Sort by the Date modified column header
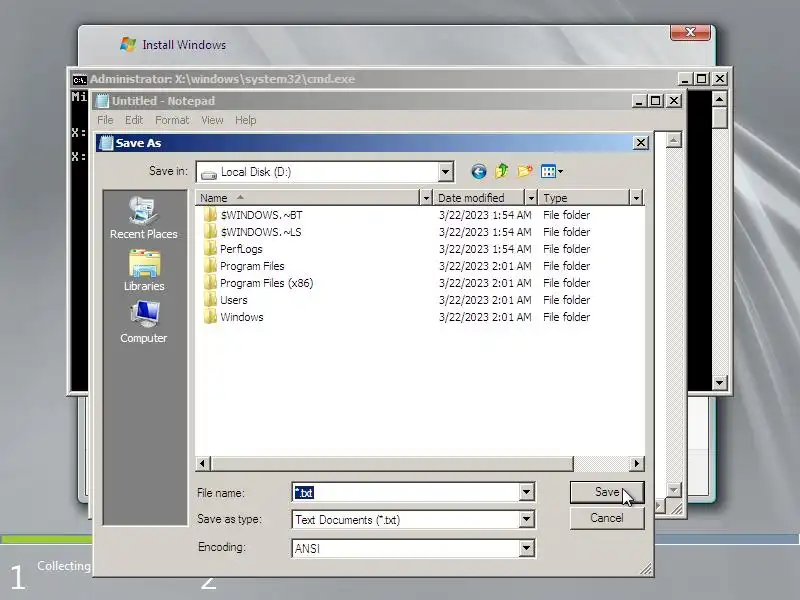The image size is (800, 600). [x=479, y=197]
